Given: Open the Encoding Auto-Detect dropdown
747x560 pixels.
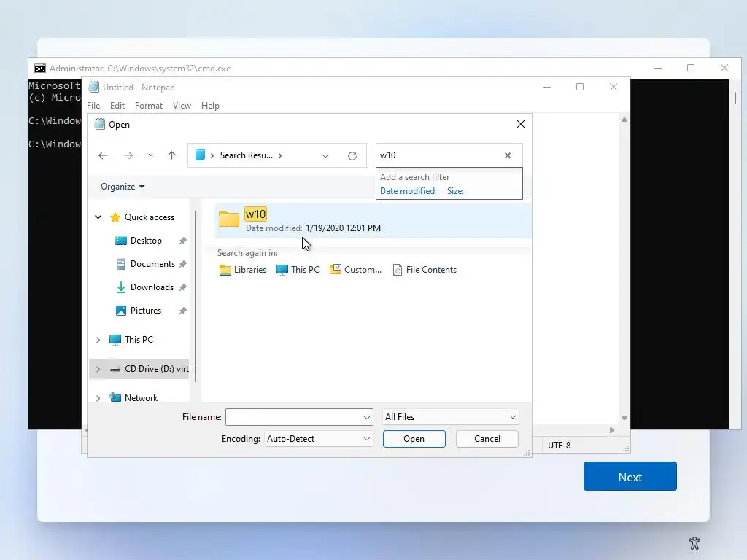Looking at the screenshot, I should coord(318,439).
